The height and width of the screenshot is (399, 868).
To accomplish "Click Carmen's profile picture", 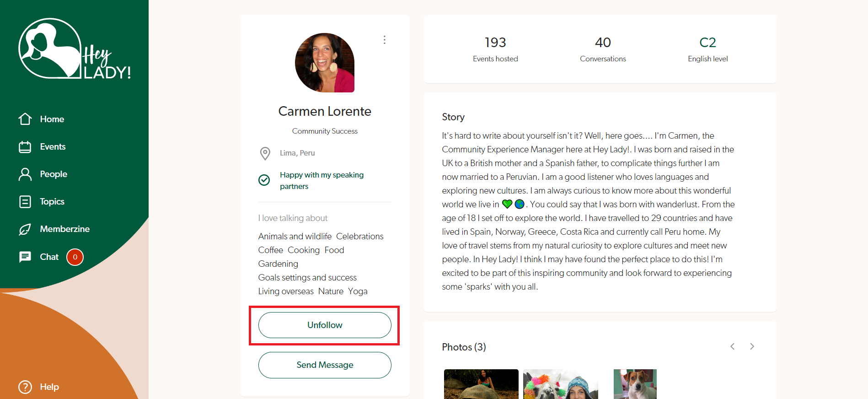I will point(325,63).
